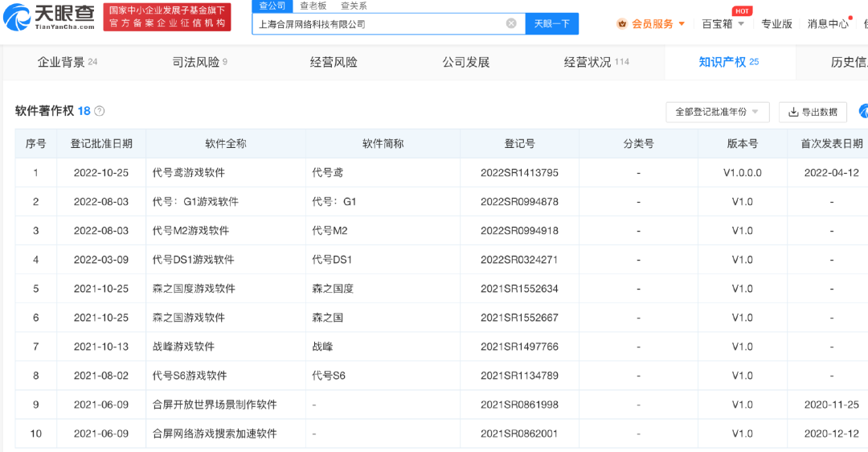
Task: Click registration number 2021SR1497766
Action: pyautogui.click(x=519, y=346)
